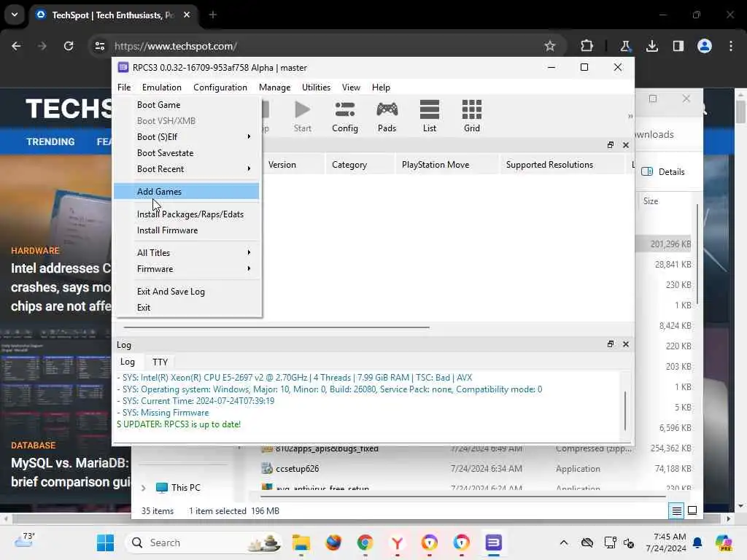Select the Log tab

click(127, 362)
